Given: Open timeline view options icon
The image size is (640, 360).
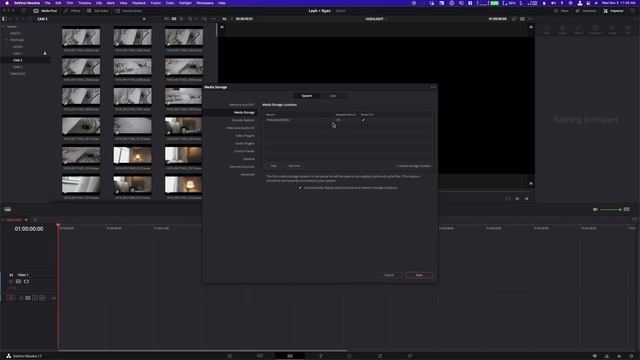Looking at the screenshot, I should [8, 209].
